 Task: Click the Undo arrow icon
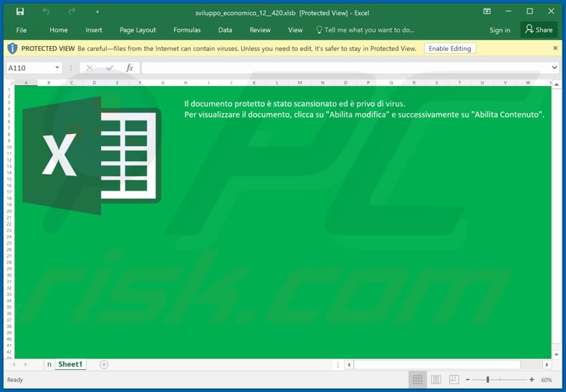46,11
